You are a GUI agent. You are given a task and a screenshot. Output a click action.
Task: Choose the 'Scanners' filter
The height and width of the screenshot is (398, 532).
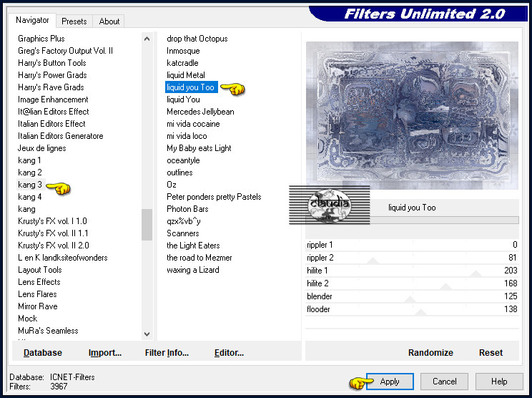pos(182,233)
